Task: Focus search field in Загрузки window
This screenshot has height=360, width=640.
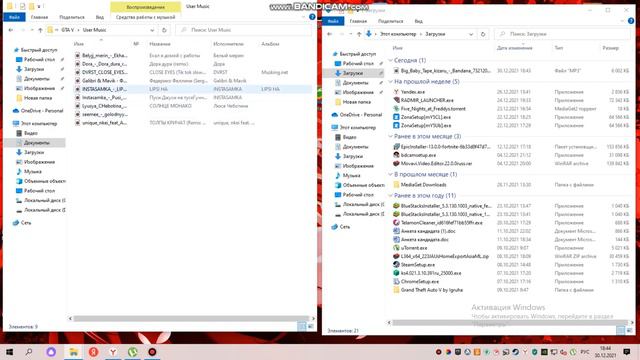Action: [x=562, y=34]
